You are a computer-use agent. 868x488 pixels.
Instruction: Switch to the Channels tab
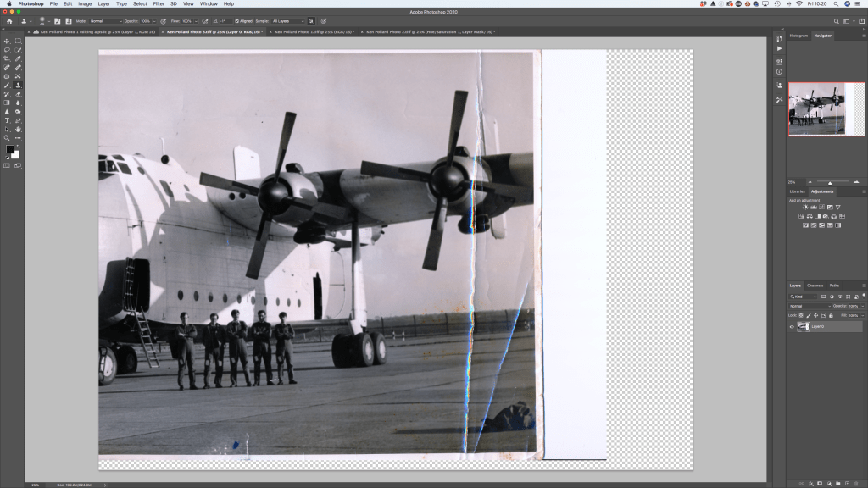(x=815, y=286)
